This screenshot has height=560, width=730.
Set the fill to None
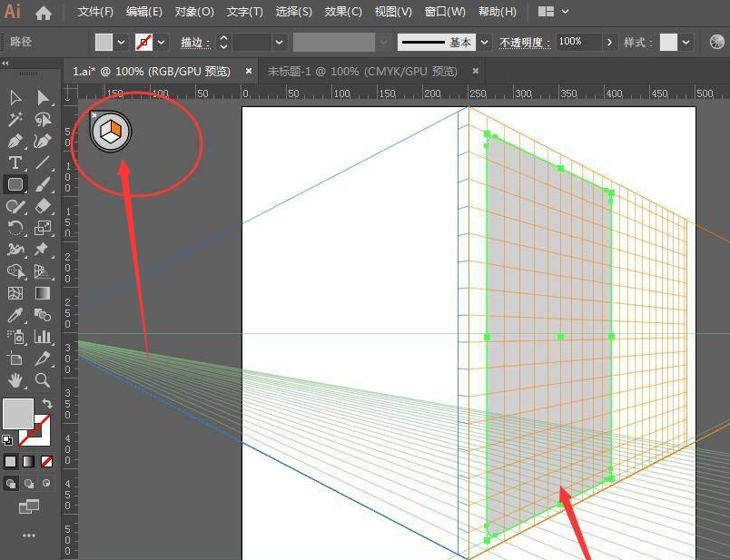pyautogui.click(x=47, y=461)
